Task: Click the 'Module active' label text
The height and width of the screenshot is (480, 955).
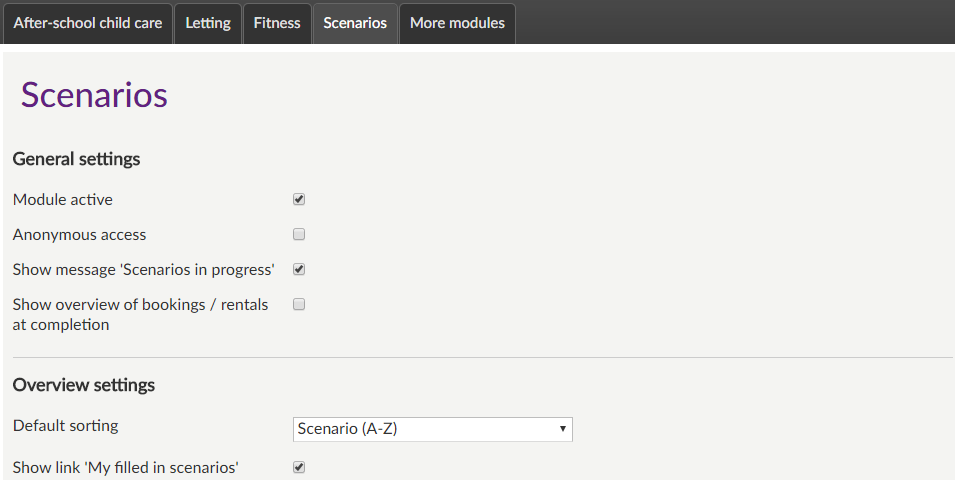Action: (63, 200)
